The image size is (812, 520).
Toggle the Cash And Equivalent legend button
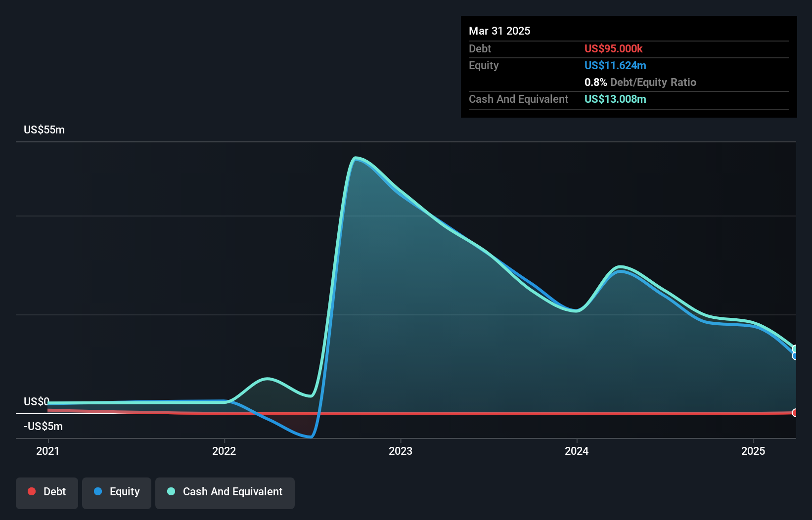[x=225, y=493]
